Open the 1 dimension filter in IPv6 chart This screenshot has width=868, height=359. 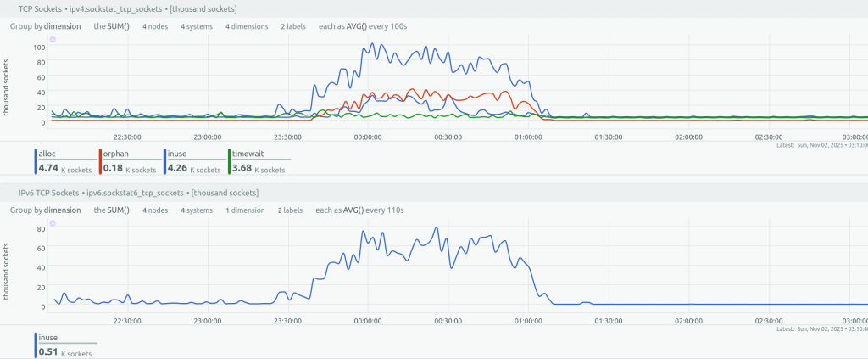pos(244,210)
